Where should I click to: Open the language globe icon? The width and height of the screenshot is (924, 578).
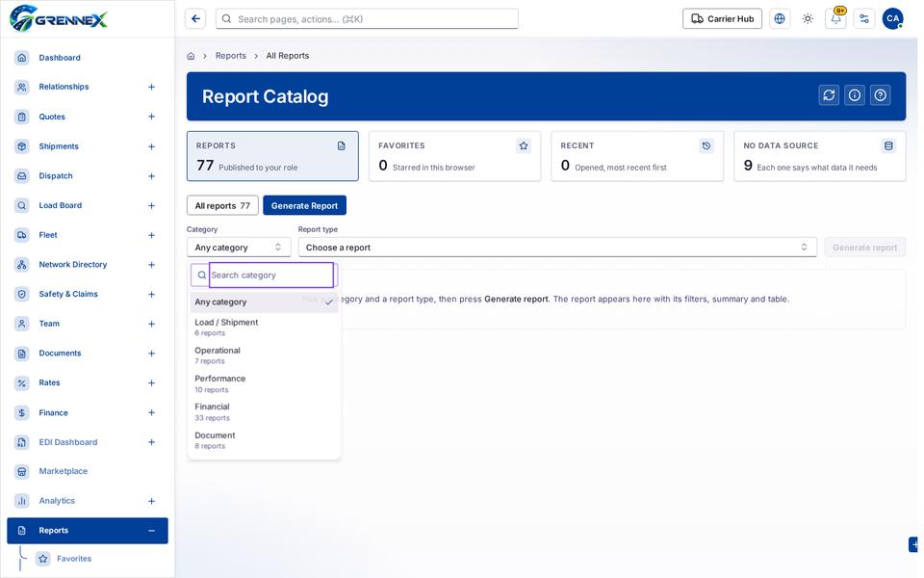click(x=779, y=19)
